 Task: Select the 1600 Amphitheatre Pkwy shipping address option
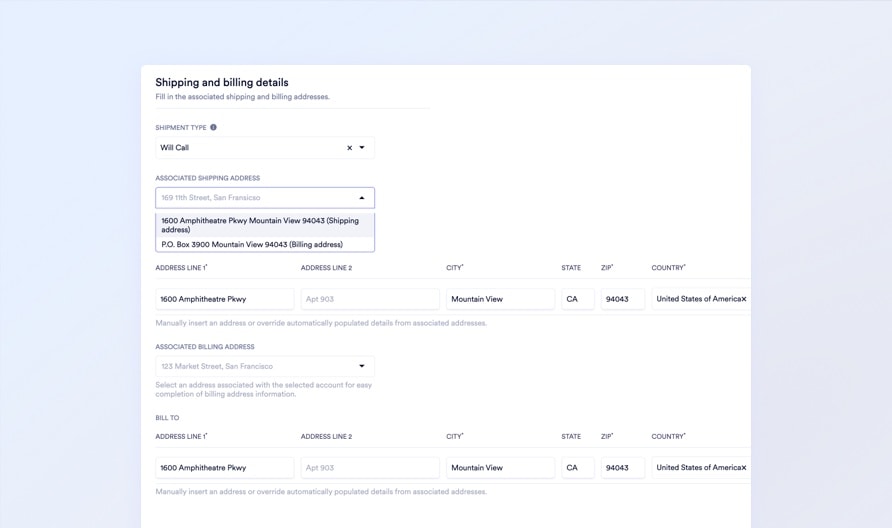(265, 225)
